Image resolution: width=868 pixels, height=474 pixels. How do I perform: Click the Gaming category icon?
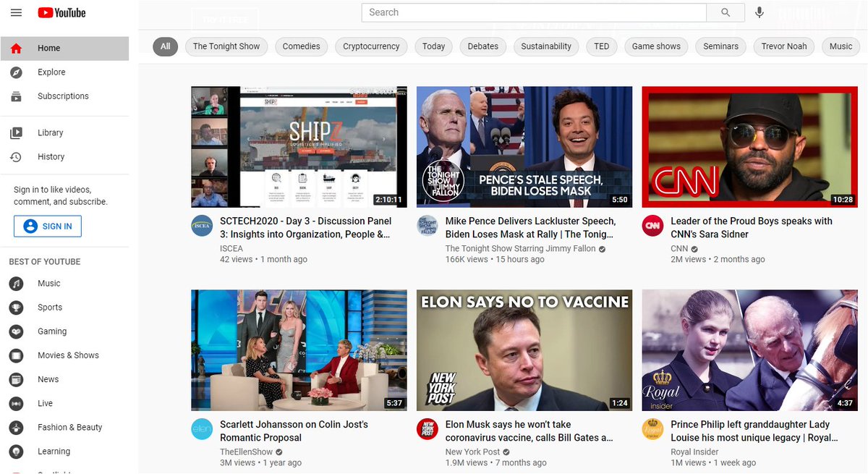(x=16, y=331)
